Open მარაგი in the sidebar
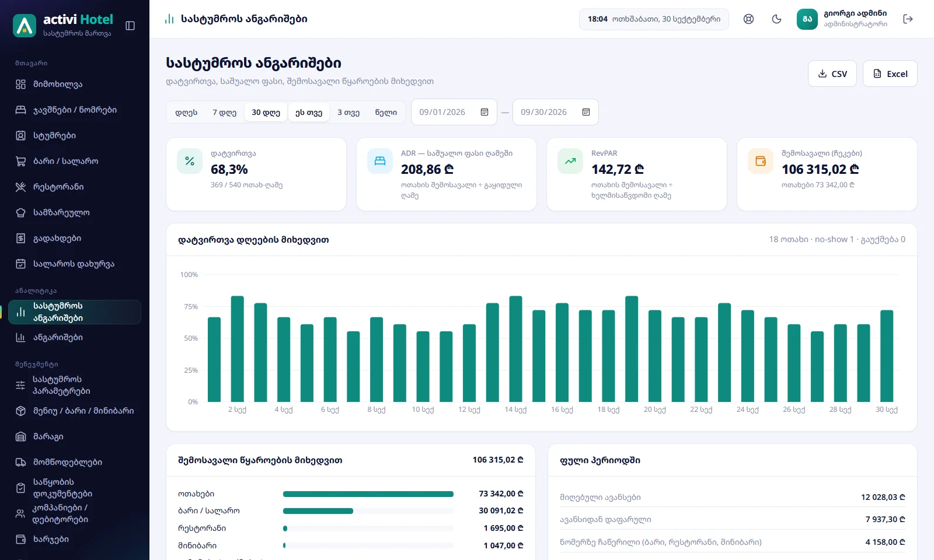Image resolution: width=934 pixels, height=560 pixels. [x=75, y=436]
